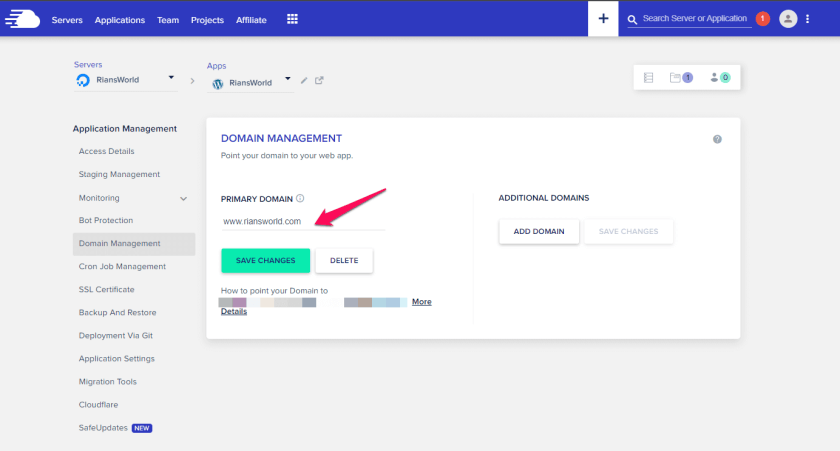Click the breadcrumb chevron after server

point(192,81)
